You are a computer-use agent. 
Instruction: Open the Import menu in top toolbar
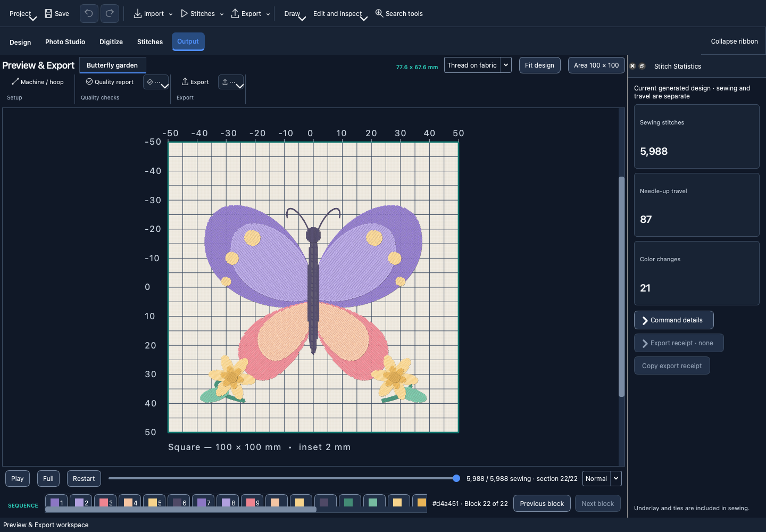tap(153, 14)
